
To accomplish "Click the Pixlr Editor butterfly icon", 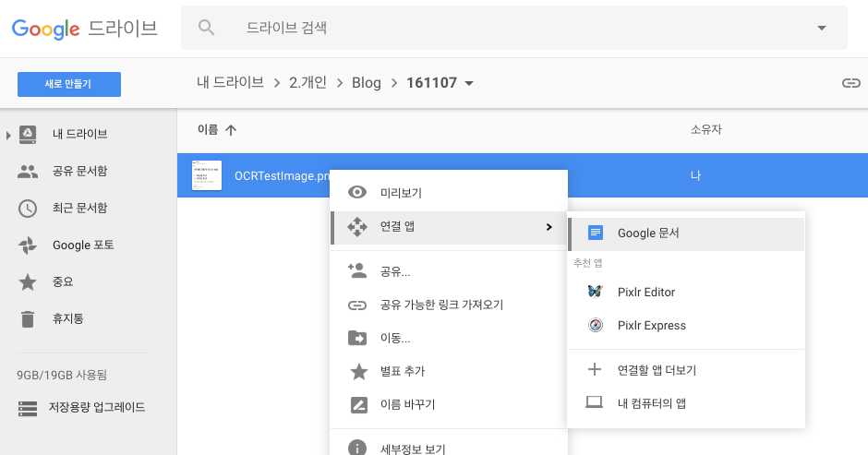I will pos(595,291).
